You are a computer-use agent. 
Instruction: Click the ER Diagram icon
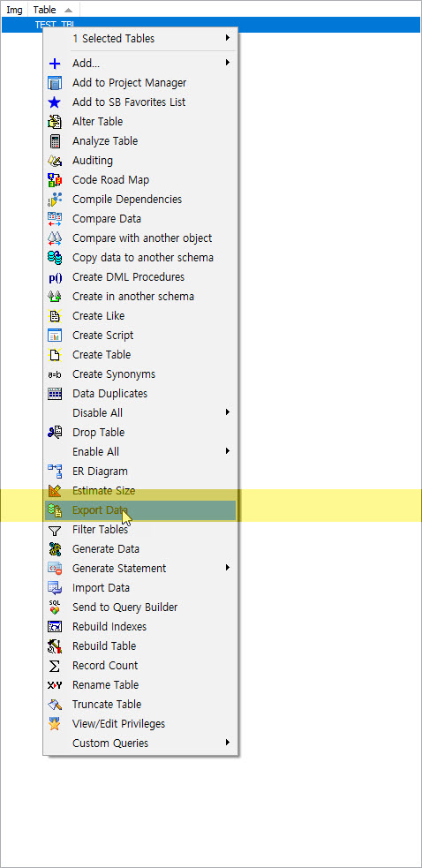tap(54, 472)
